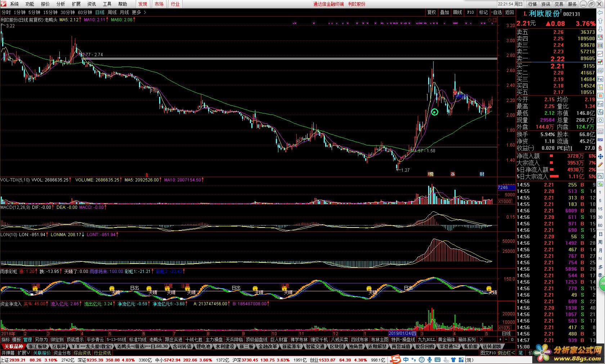Open the 系统 menu
Image resolution: width=605 pixels, height=364 pixels.
14,4
